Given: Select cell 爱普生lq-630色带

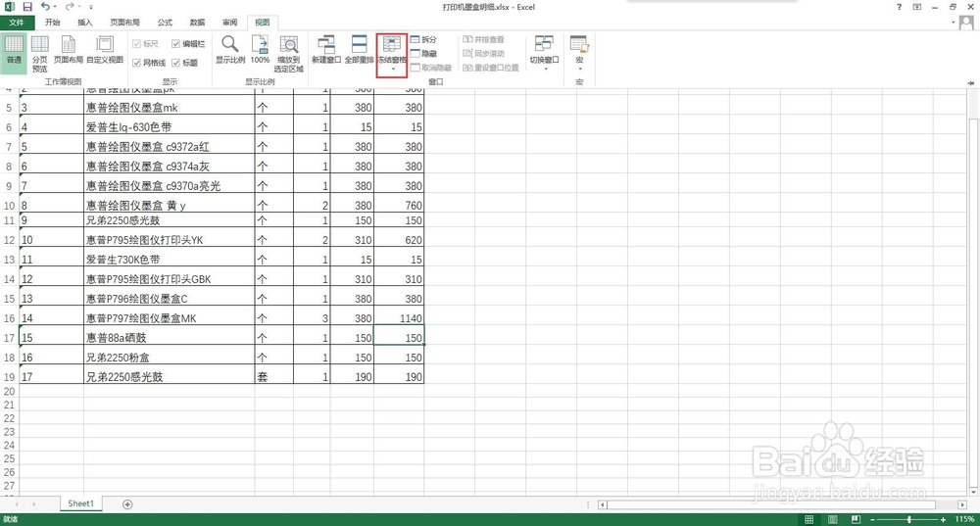Looking at the screenshot, I should [170, 126].
